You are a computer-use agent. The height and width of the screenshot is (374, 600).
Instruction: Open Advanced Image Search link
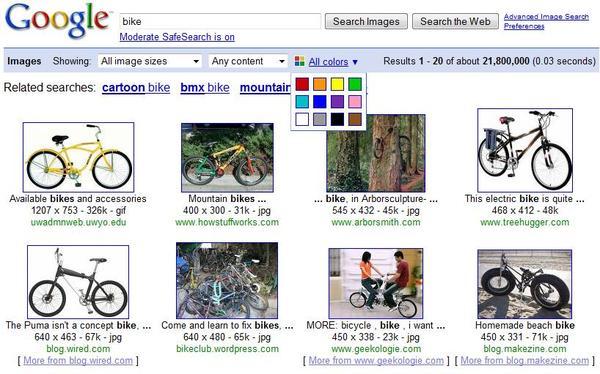pyautogui.click(x=546, y=16)
